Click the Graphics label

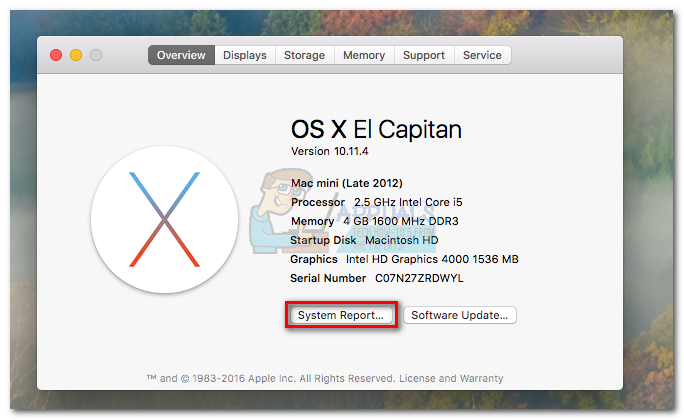click(x=314, y=260)
